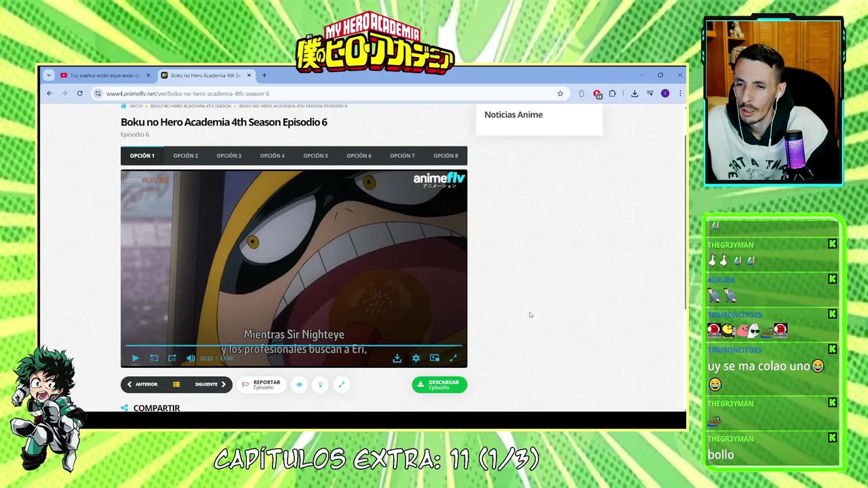Screen dimensions: 868x488
Task: Play the video with the player play button
Action: pyautogui.click(x=135, y=358)
